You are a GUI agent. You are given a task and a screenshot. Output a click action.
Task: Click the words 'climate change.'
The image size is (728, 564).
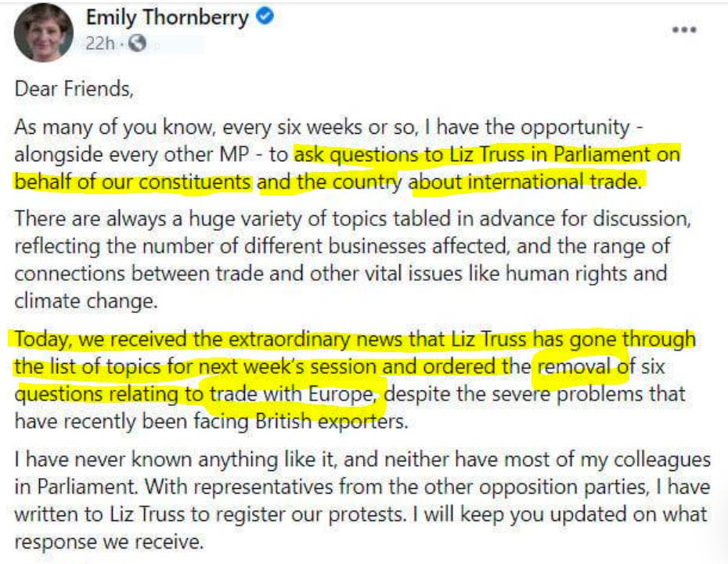(86, 301)
